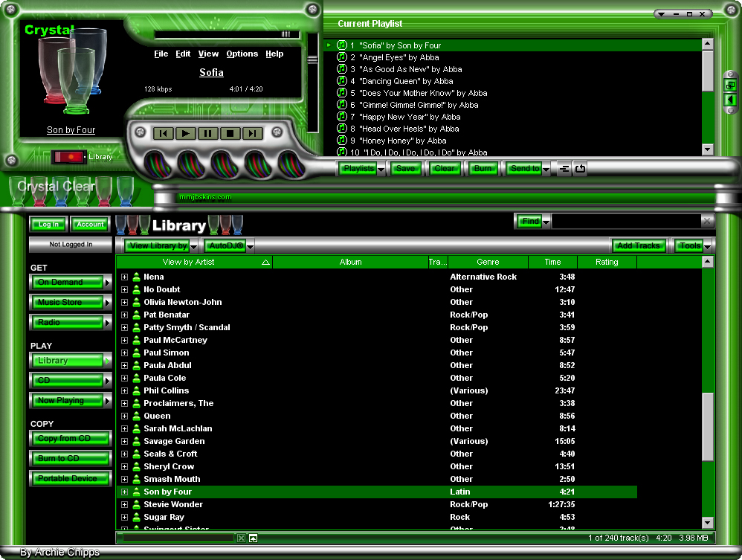This screenshot has height=560, width=742.
Task: Open the View Library by dropdown
Action: pos(161,245)
